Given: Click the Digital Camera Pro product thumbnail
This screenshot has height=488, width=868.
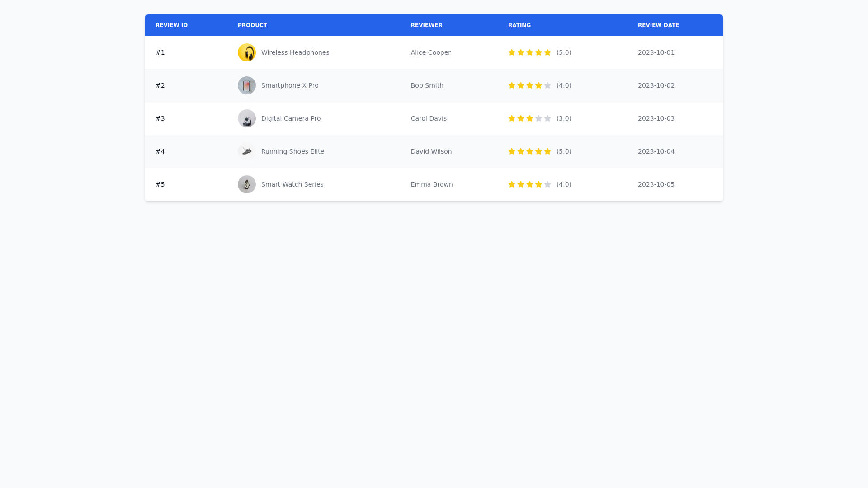Looking at the screenshot, I should [x=247, y=118].
